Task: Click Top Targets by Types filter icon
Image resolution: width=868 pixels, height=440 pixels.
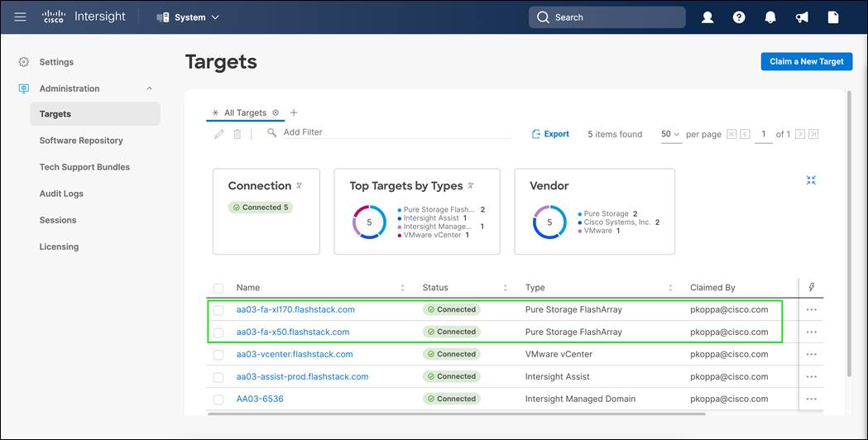Action: [x=471, y=186]
